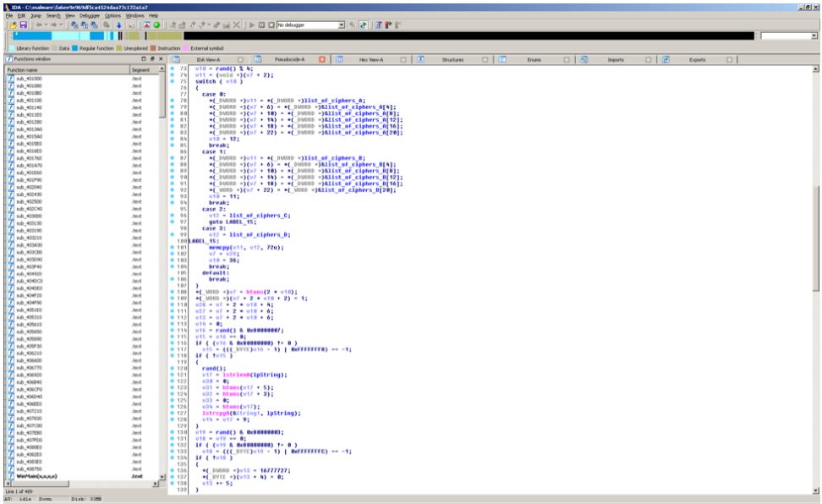
Task: Open the Jump forward history dropdown arrow
Action: pyautogui.click(x=60, y=25)
